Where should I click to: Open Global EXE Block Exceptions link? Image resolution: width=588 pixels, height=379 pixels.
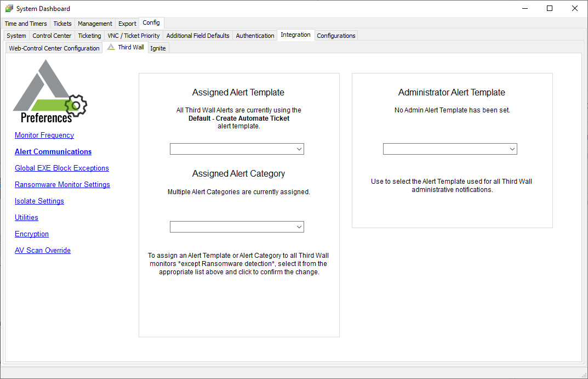click(62, 168)
